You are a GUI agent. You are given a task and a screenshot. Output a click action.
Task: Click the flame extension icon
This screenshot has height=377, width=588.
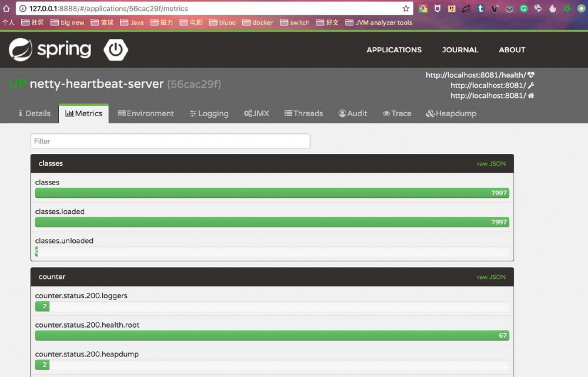point(552,8)
